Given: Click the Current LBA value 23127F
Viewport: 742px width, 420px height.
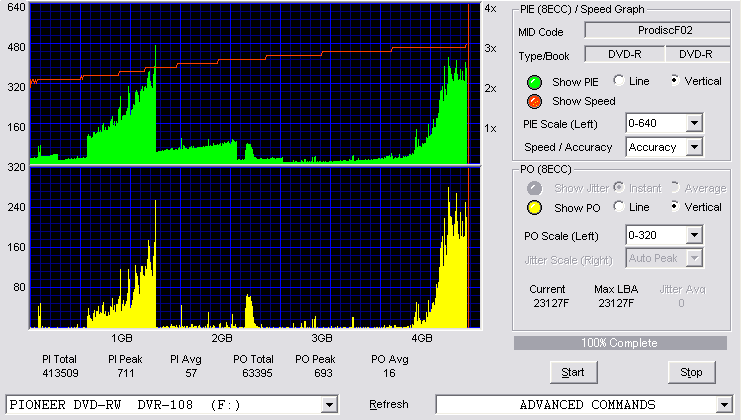Looking at the screenshot, I should pos(551,303).
